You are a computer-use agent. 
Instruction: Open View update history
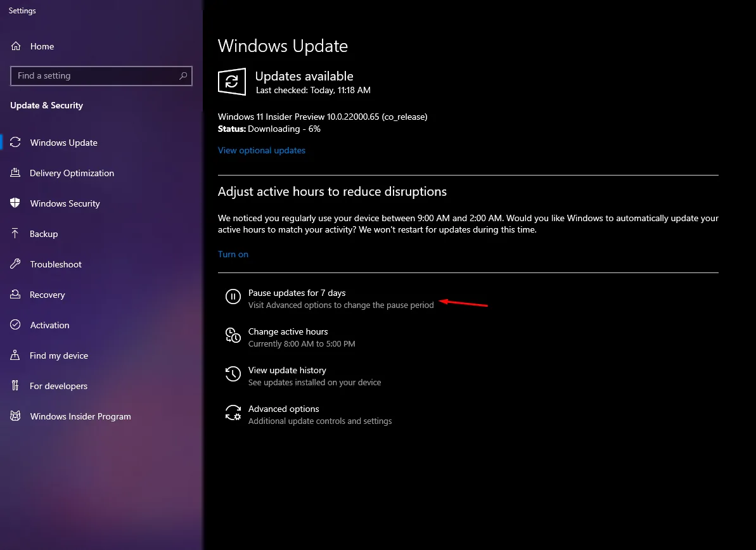click(x=287, y=369)
